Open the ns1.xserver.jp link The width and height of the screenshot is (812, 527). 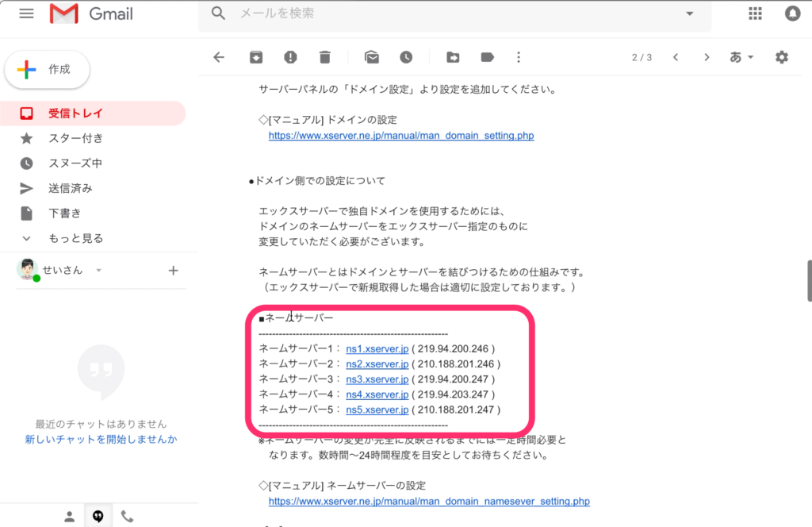pyautogui.click(x=377, y=348)
